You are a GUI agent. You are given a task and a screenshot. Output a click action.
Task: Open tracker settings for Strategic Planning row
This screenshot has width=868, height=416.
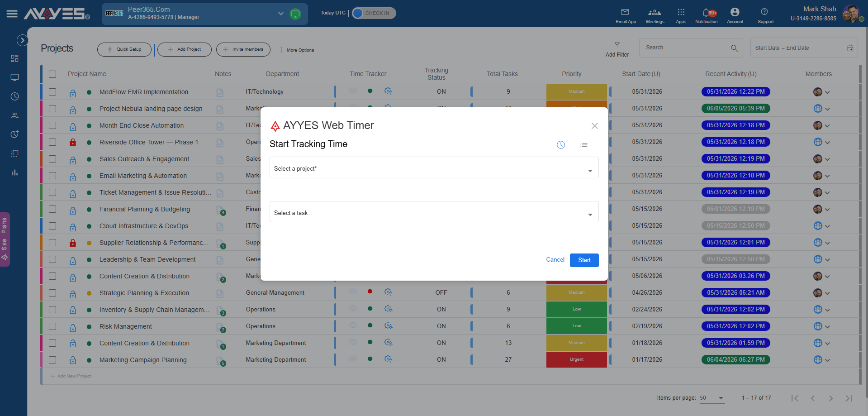pyautogui.click(x=388, y=292)
